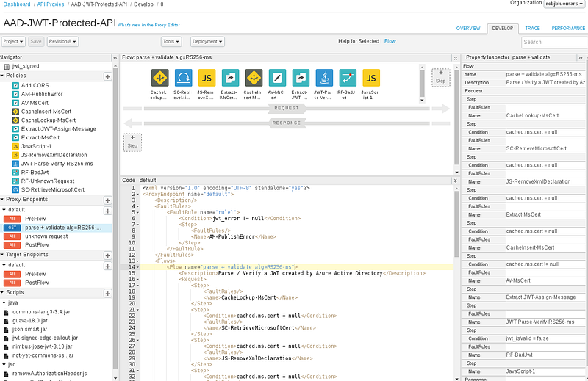This screenshot has height=381, width=588.
Task: Click the AV-MsCert assign variable step icon
Action: point(277,78)
